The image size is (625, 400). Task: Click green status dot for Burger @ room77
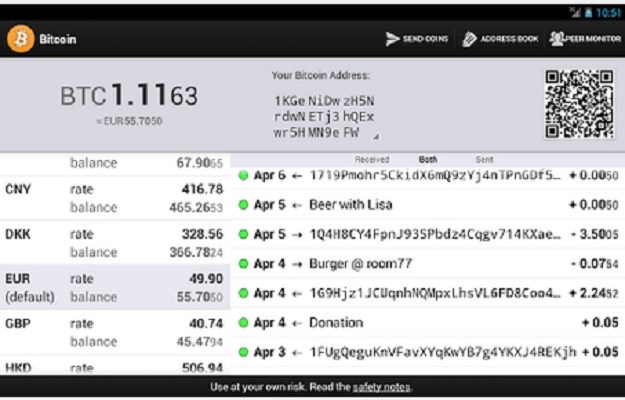click(x=243, y=264)
